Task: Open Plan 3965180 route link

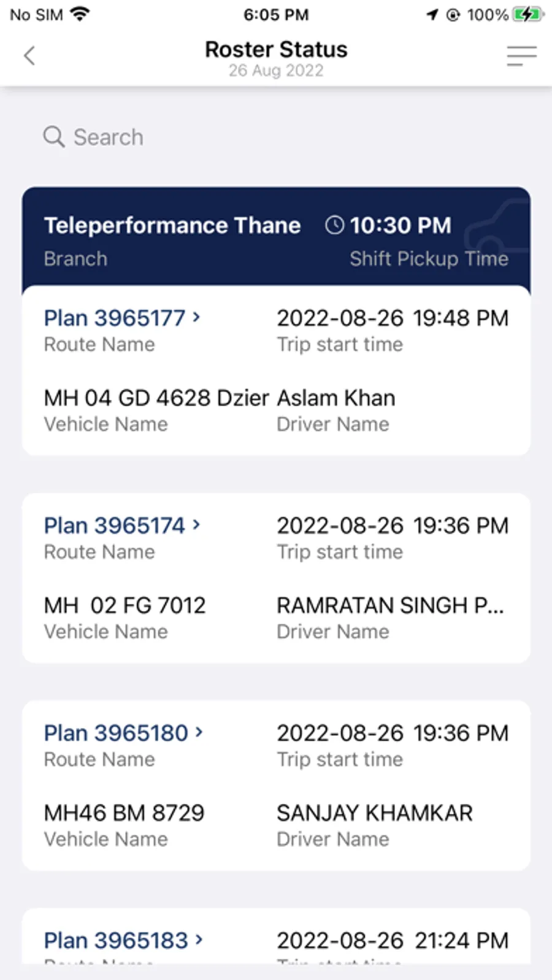Action: coord(116,732)
